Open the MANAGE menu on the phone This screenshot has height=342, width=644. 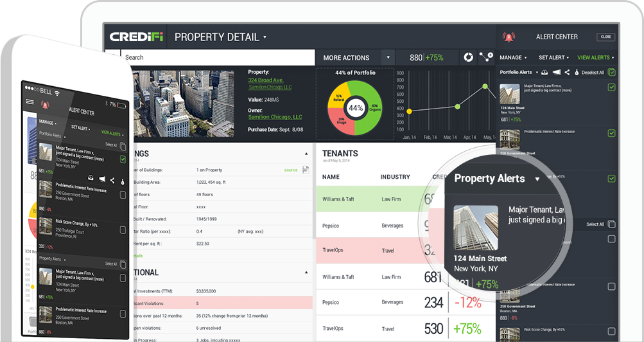coord(48,122)
